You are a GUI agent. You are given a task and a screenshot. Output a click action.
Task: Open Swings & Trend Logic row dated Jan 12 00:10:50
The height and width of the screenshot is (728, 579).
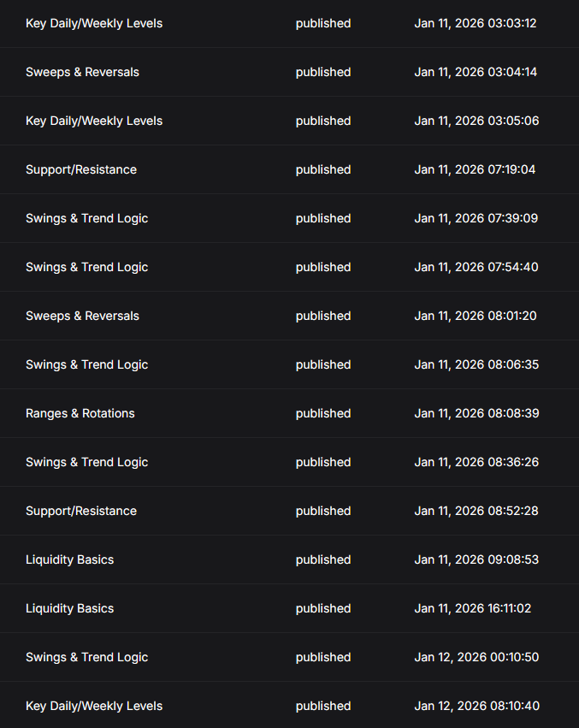pos(87,657)
